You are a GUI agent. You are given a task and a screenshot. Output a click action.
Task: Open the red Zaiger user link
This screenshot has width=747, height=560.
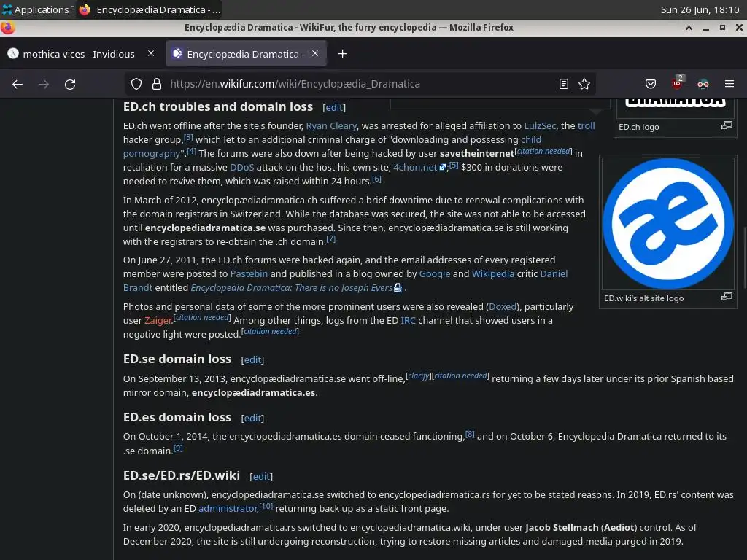pos(158,321)
